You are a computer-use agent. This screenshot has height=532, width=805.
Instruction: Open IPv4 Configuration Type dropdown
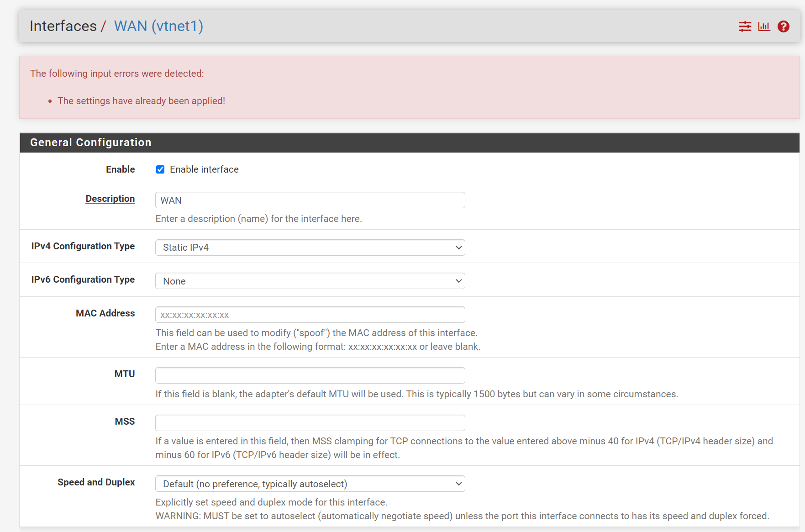tap(310, 248)
